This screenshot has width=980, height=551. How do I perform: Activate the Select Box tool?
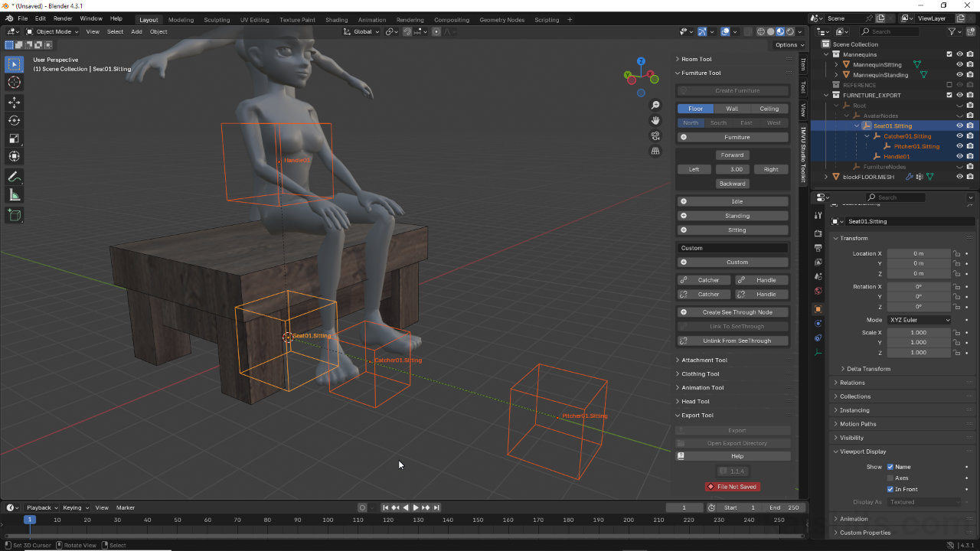(14, 64)
